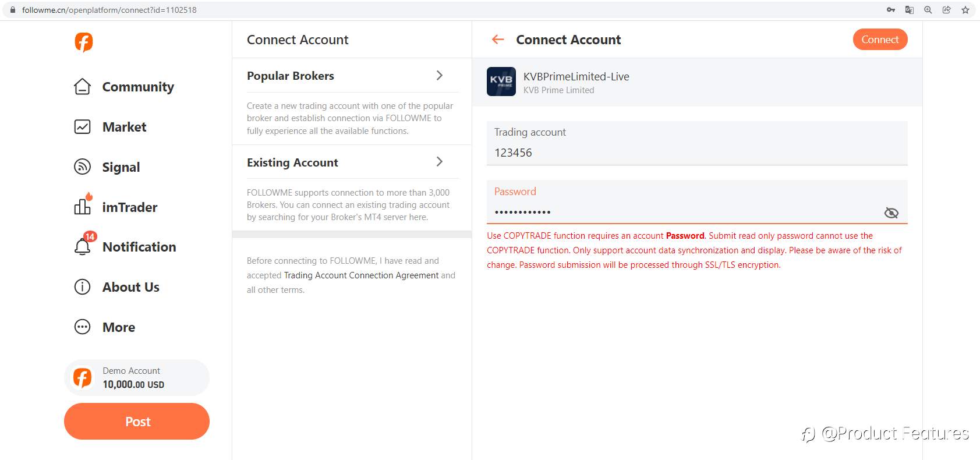
Task: Click the Notification bell icon
Action: tap(83, 246)
